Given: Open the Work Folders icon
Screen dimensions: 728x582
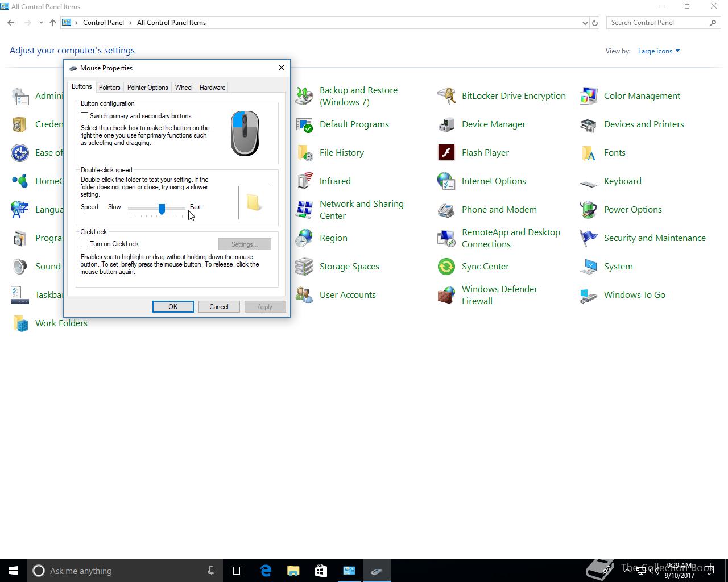Looking at the screenshot, I should click(20, 323).
